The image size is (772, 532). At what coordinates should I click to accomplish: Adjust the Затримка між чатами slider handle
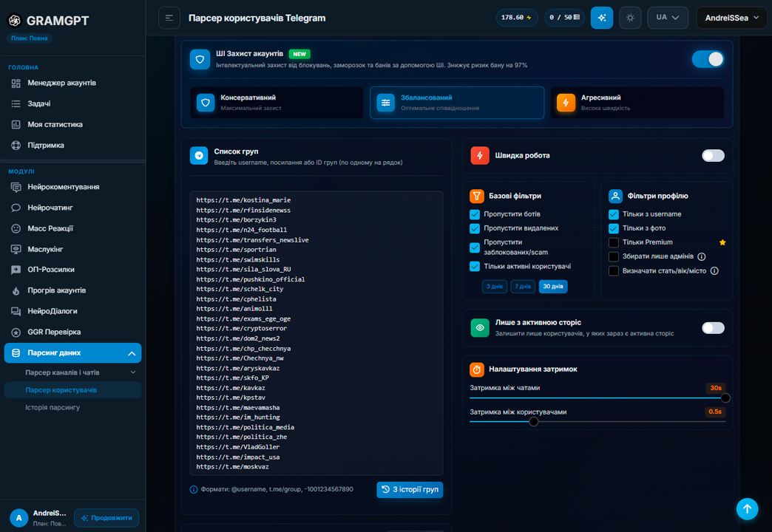[725, 398]
